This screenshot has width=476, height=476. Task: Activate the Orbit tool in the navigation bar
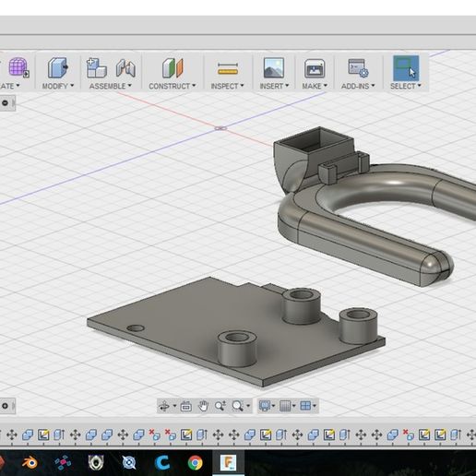(164, 406)
